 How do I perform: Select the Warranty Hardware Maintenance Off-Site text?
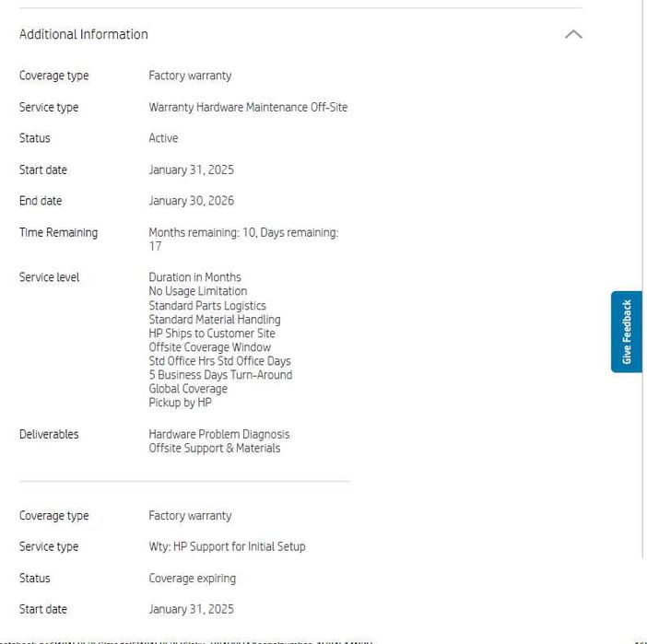pos(248,107)
